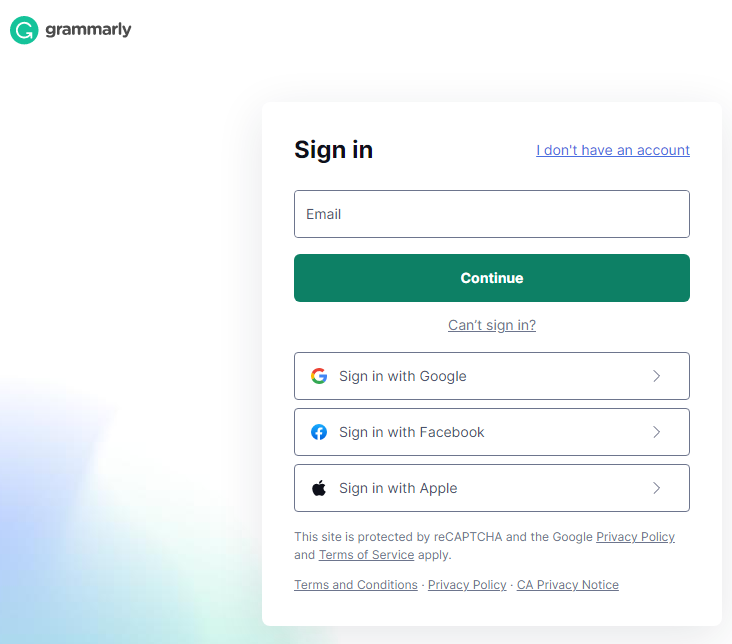Open "I don't have an account" link
This screenshot has height=644, width=732.
click(x=612, y=150)
